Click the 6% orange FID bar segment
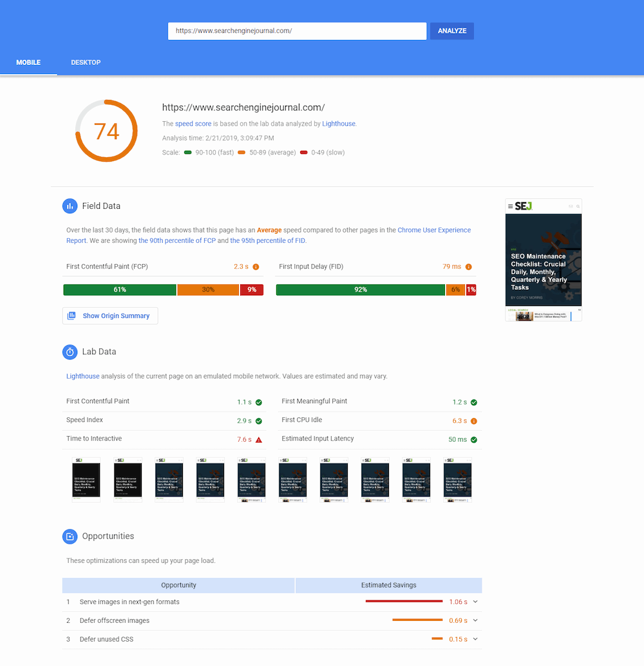 455,290
